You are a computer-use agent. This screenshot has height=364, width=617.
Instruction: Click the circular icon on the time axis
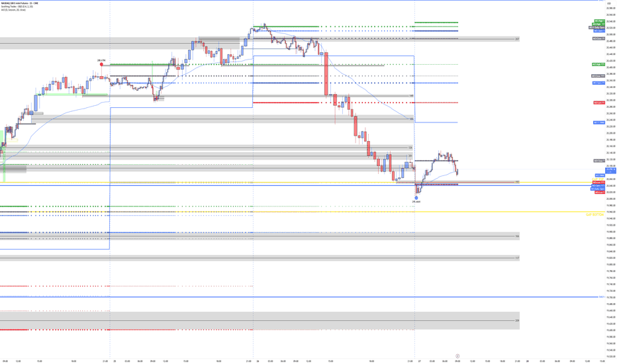click(457, 356)
